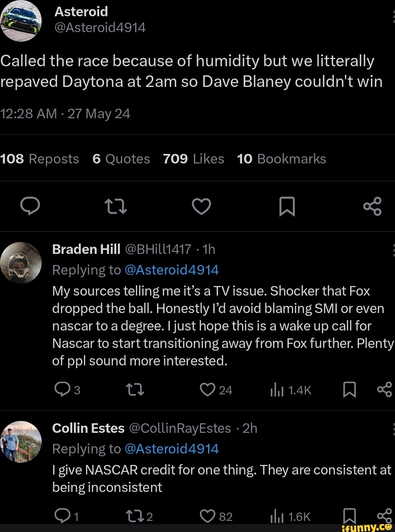395x532 pixels.
Task: View the 709 Likes list
Action: (x=194, y=159)
